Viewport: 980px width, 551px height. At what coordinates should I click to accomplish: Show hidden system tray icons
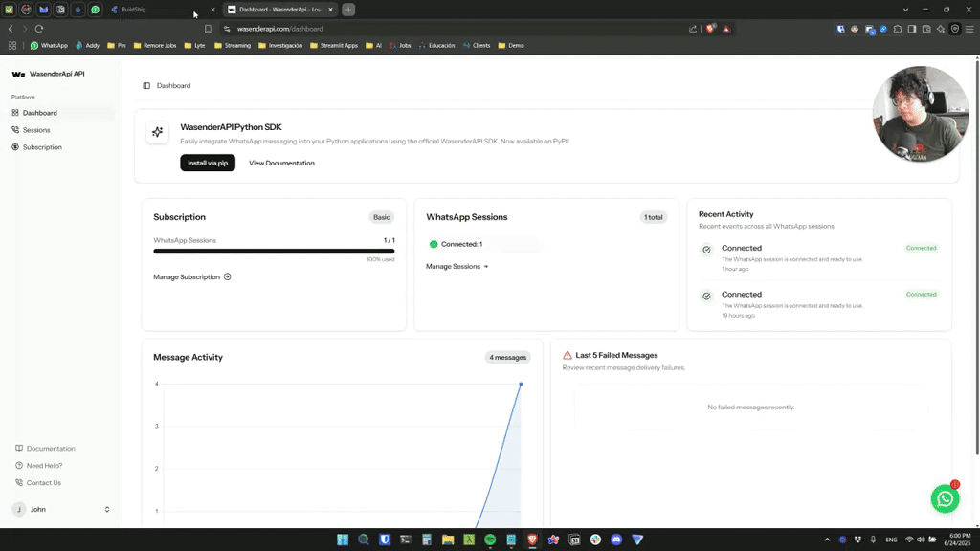click(x=827, y=540)
